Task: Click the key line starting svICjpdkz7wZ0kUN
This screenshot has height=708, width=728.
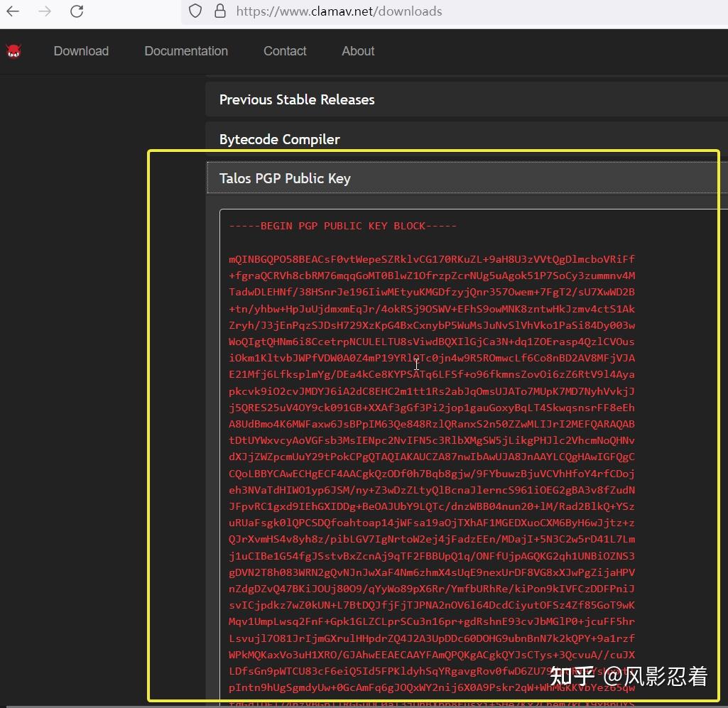Action: (x=432, y=606)
